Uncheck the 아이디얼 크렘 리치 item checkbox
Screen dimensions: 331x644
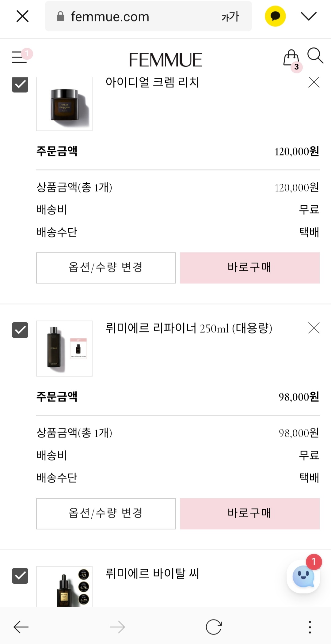point(20,84)
